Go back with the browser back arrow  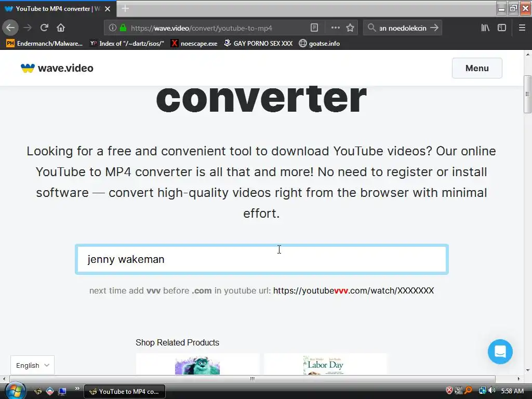pyautogui.click(x=10, y=28)
